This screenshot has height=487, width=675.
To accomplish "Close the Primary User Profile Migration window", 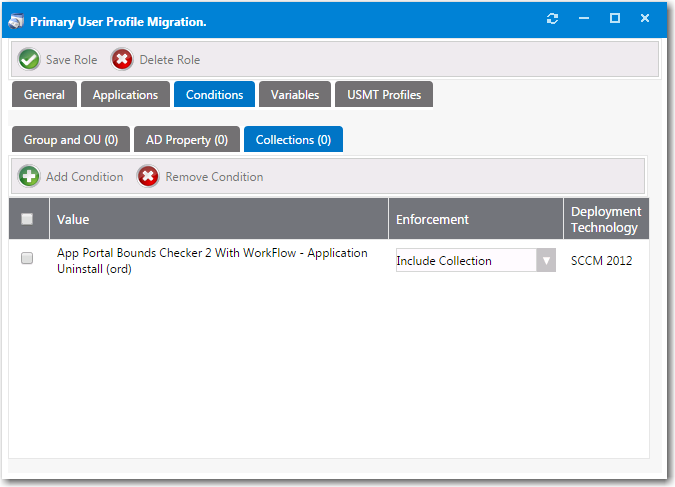I will [646, 19].
